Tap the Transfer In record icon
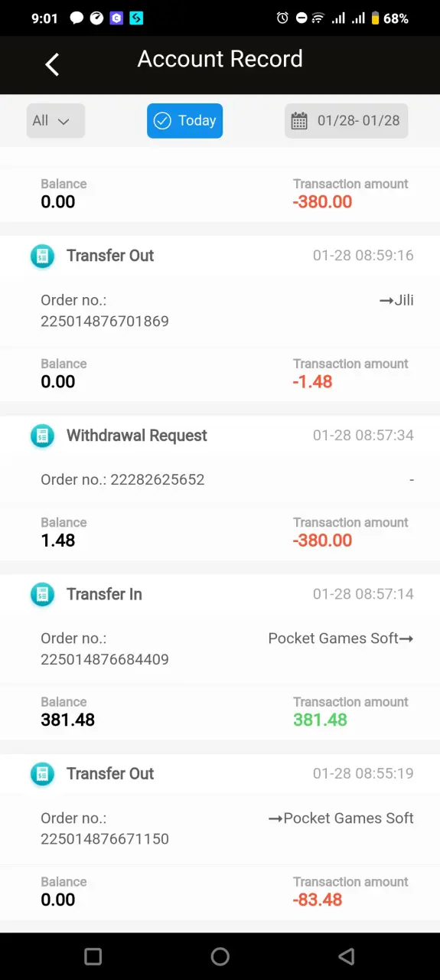 [x=42, y=595]
